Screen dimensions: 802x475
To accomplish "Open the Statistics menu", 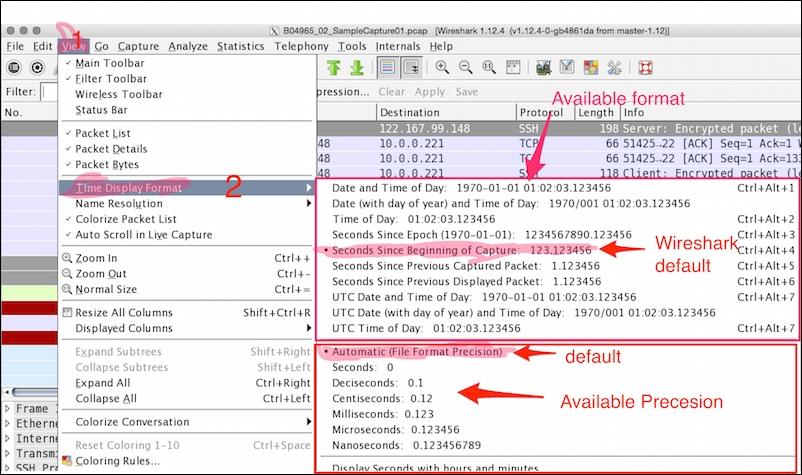I will point(240,46).
